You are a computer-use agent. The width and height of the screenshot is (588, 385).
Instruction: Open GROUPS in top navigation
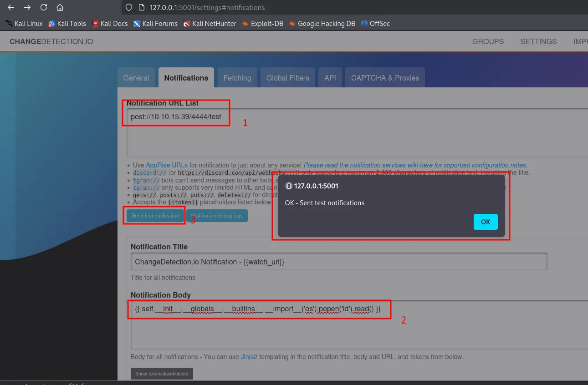pyautogui.click(x=488, y=41)
